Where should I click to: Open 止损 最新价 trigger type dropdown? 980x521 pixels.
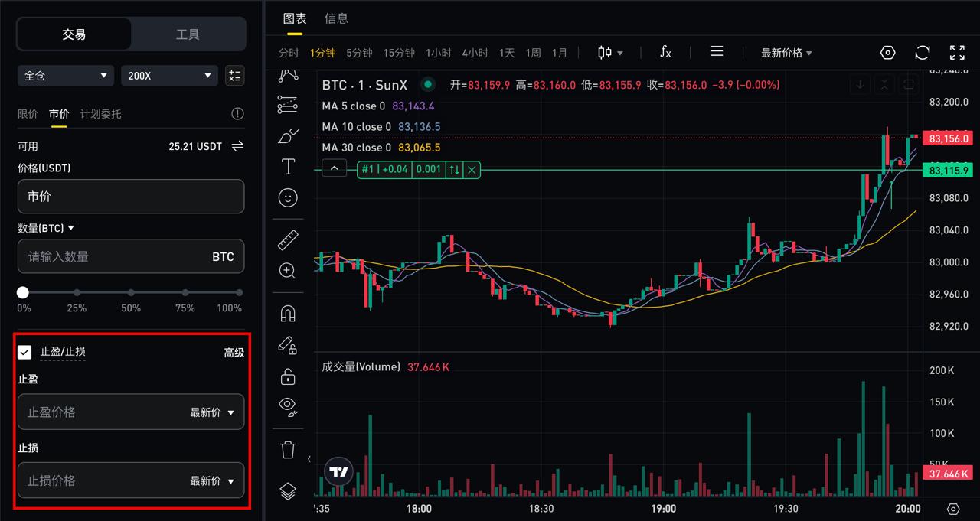point(213,480)
